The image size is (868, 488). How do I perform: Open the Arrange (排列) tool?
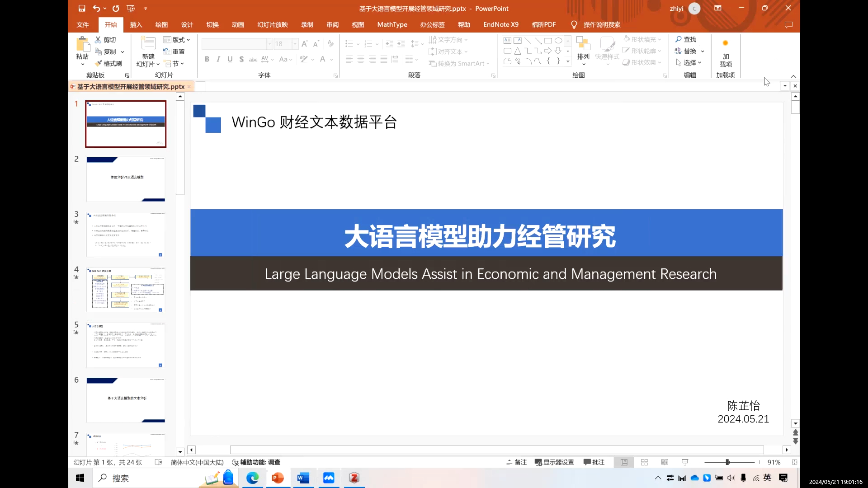point(583,51)
